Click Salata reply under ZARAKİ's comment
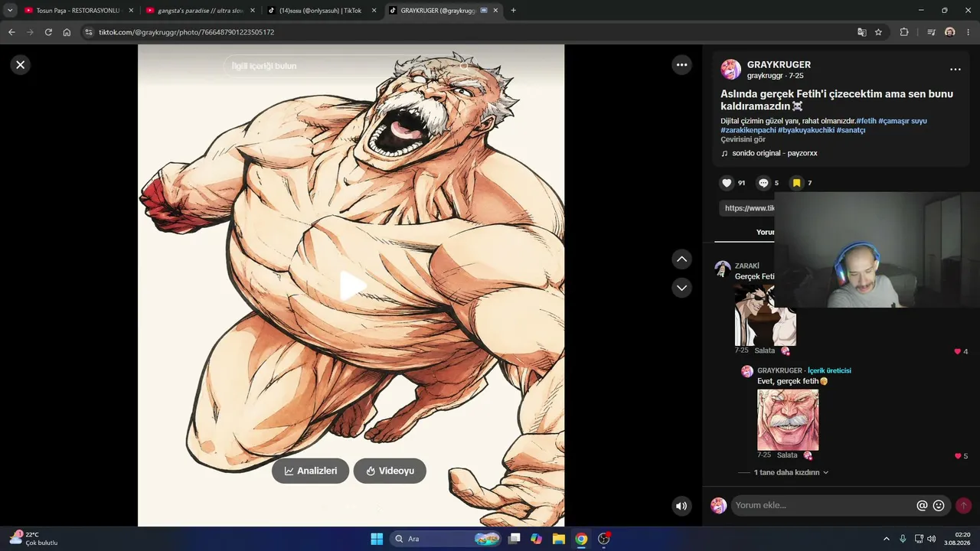Screen dimensions: 980x551 click(x=765, y=350)
